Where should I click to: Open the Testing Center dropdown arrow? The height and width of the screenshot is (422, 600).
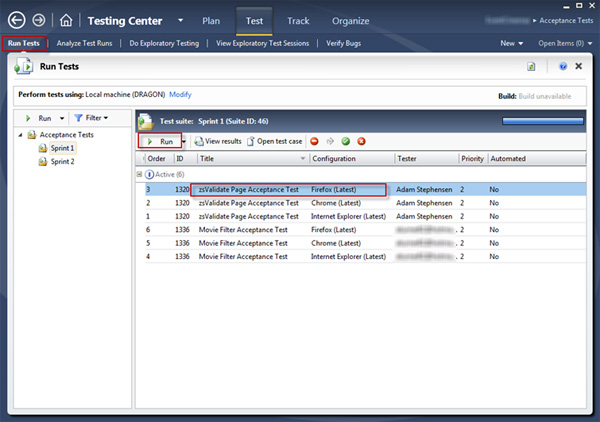(x=179, y=20)
